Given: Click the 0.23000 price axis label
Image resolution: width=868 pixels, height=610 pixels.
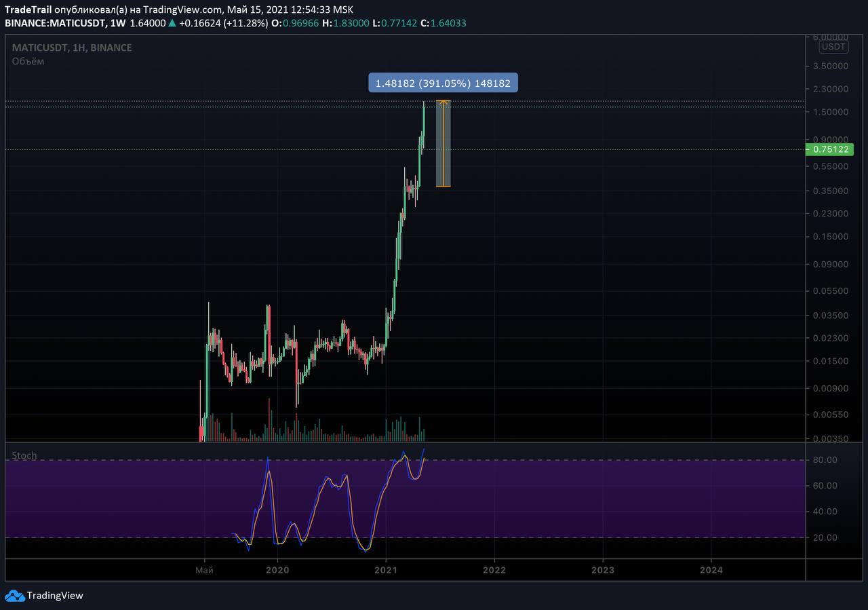Looking at the screenshot, I should click(830, 214).
